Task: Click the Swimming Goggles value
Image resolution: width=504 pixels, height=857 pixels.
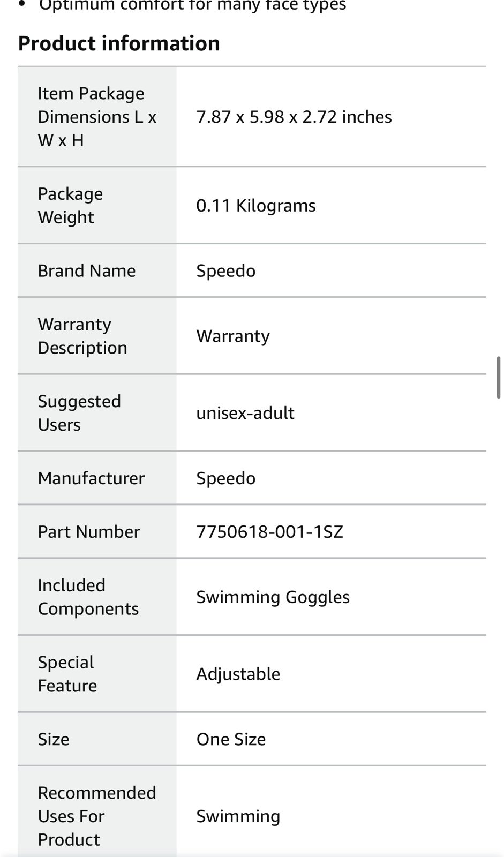Action: pos(273,597)
